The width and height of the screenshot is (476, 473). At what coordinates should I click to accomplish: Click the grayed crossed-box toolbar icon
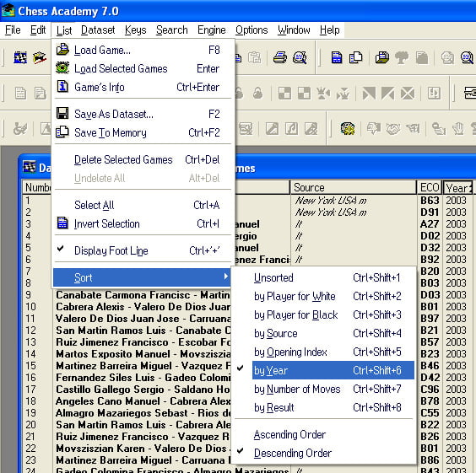(408, 94)
